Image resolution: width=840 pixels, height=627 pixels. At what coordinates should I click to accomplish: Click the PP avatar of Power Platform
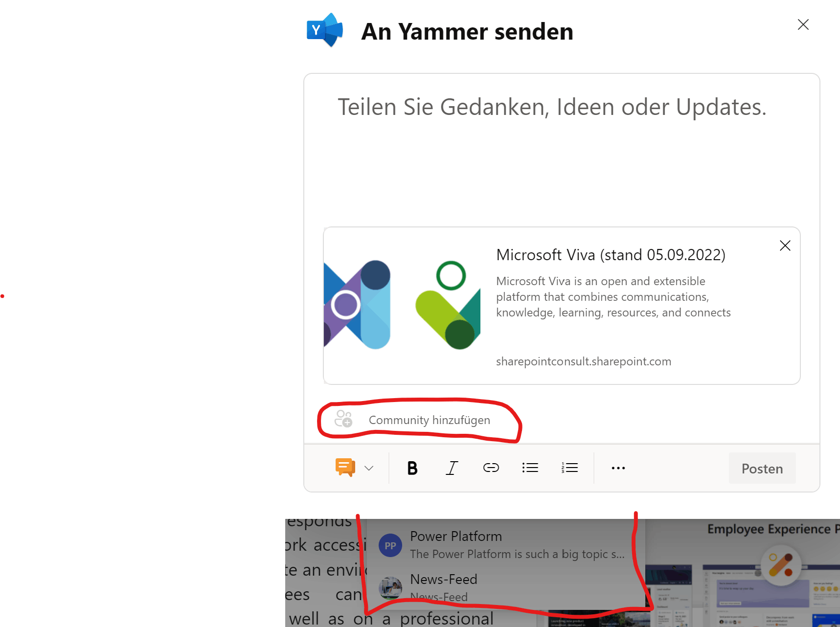tap(390, 545)
